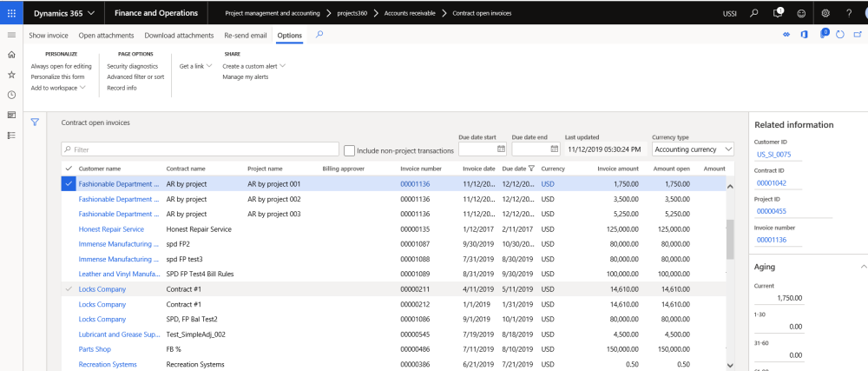Deselect the checked Fashionable Department row

[69, 184]
